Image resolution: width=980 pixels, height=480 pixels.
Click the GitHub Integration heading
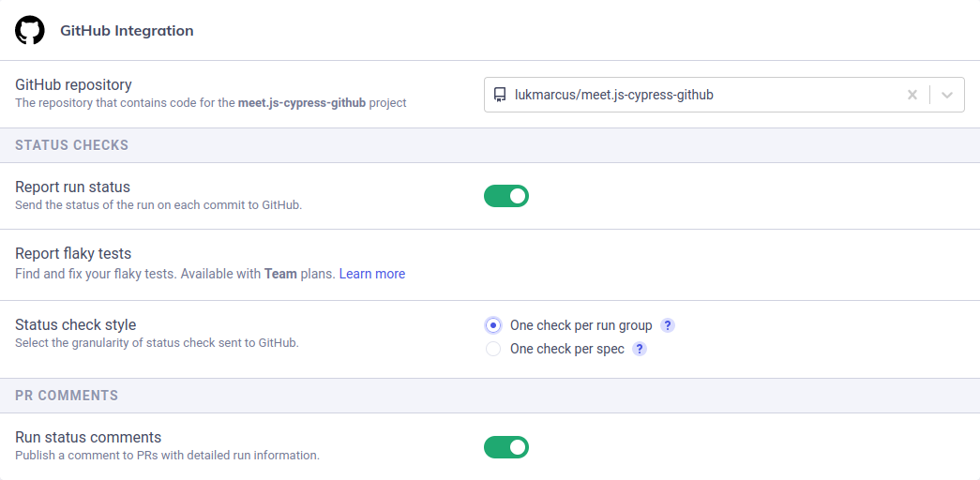click(127, 31)
